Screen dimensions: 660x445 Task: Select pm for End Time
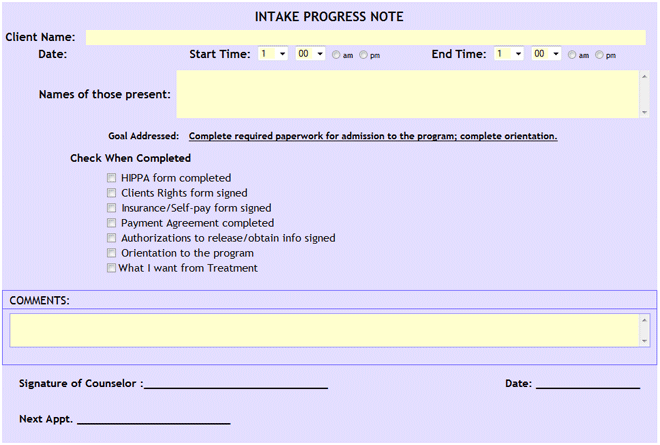(x=599, y=55)
